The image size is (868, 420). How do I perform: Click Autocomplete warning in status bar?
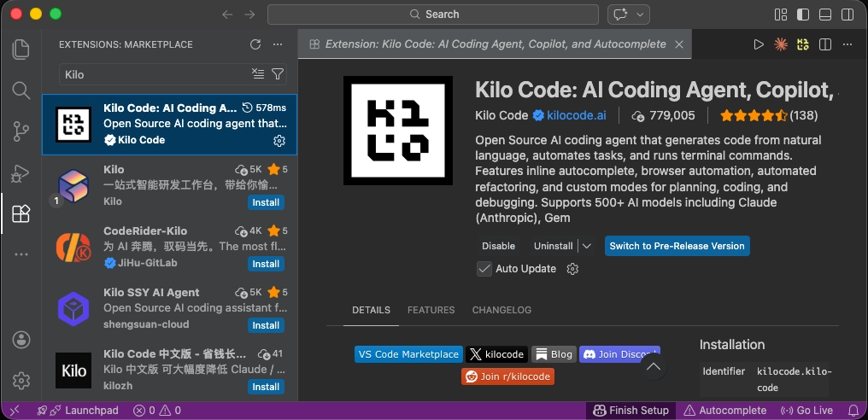pos(724,411)
